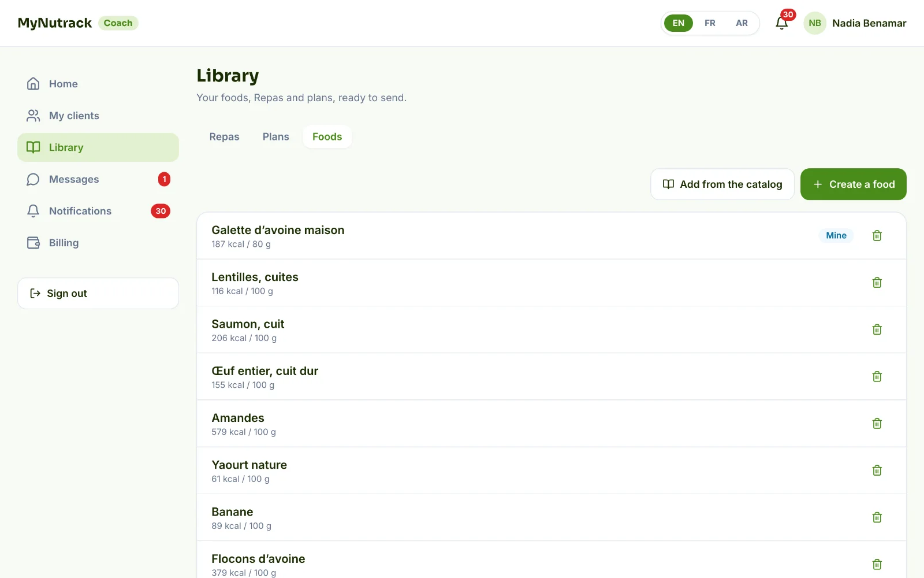Switch language to EN
The width and height of the screenshot is (924, 578).
tap(679, 23)
